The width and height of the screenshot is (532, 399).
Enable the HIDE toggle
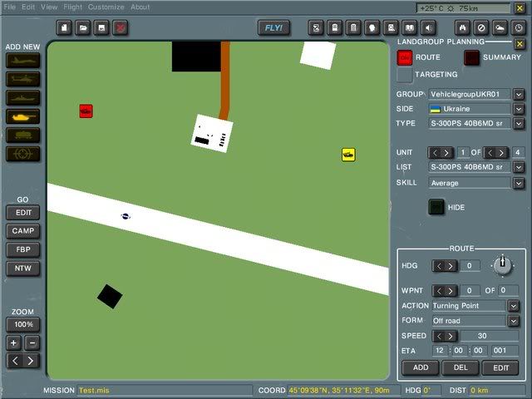click(436, 207)
